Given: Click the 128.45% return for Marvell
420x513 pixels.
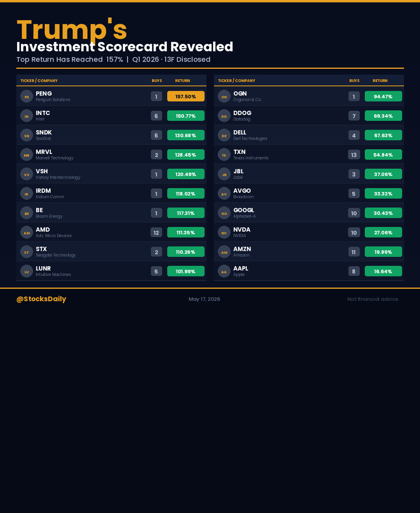Looking at the screenshot, I should (x=186, y=155).
